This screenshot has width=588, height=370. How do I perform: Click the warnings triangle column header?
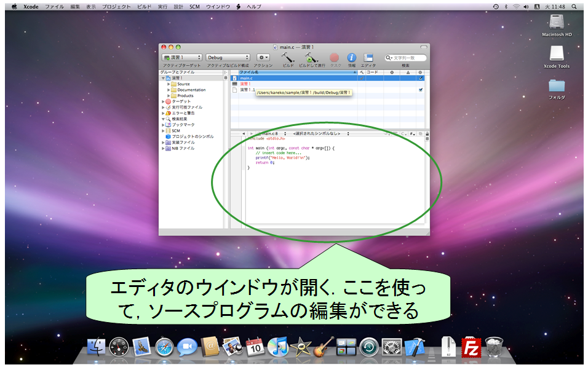(408, 73)
